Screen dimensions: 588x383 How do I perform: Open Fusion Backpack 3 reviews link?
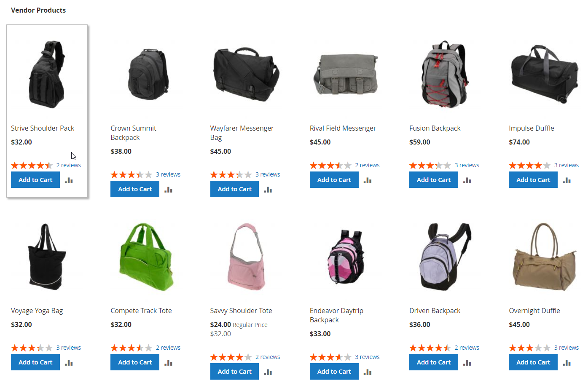tap(467, 165)
